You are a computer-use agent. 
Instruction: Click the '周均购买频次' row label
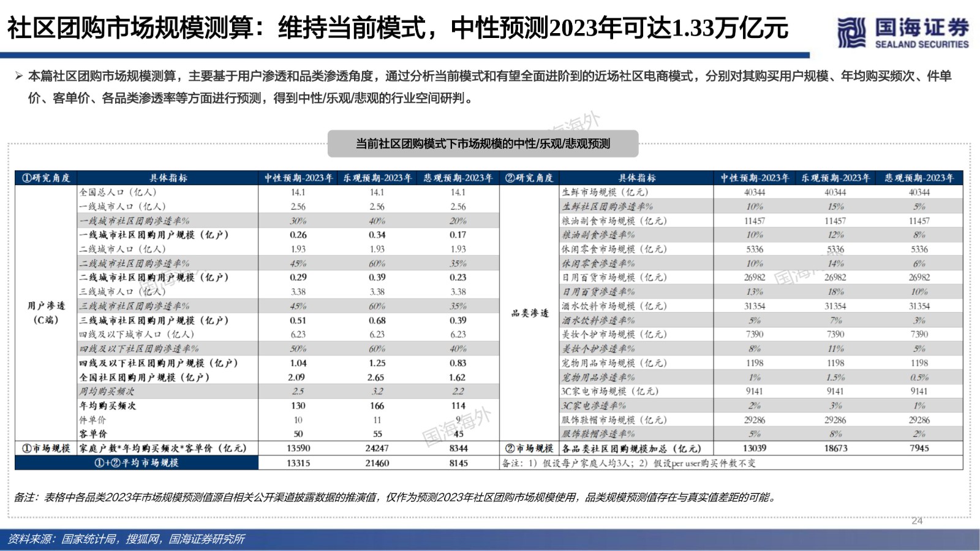point(107,391)
